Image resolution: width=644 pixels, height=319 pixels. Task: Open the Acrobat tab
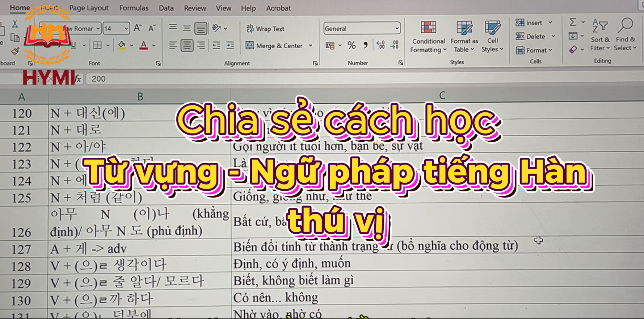(278, 8)
